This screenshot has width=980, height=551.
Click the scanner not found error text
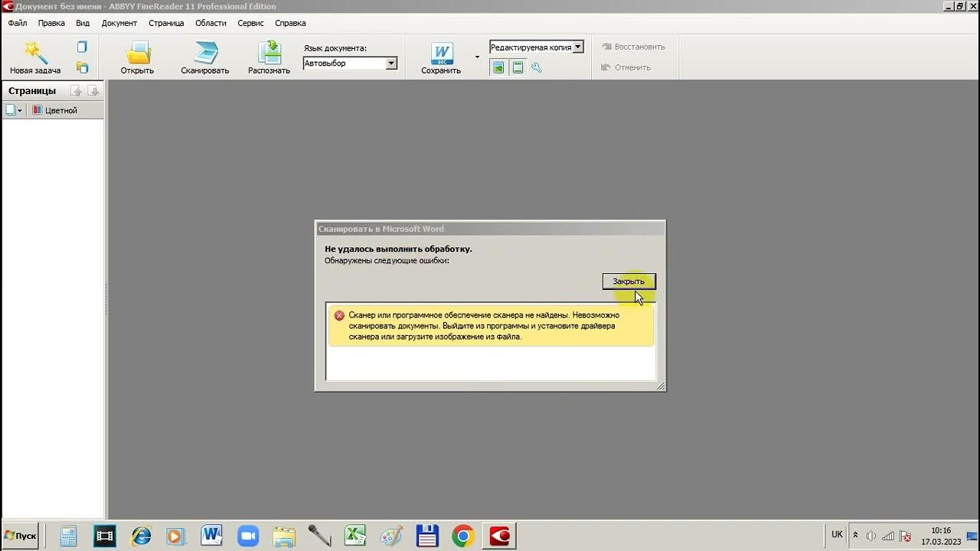484,326
